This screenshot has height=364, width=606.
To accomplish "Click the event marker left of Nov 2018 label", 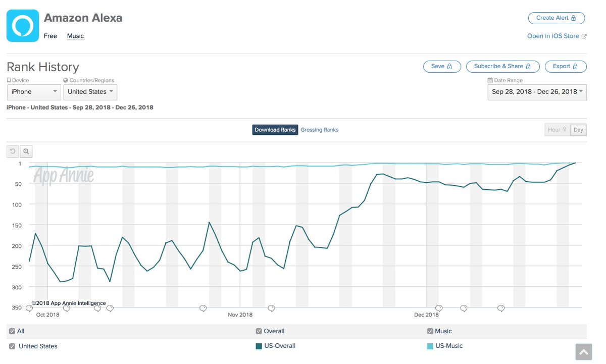I will click(x=203, y=308).
